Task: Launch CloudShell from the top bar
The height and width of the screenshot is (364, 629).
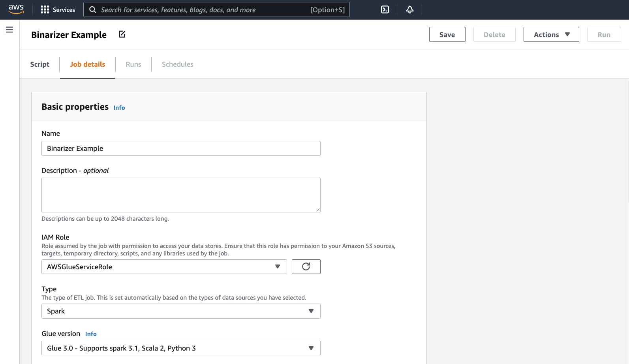Action: pyautogui.click(x=385, y=10)
